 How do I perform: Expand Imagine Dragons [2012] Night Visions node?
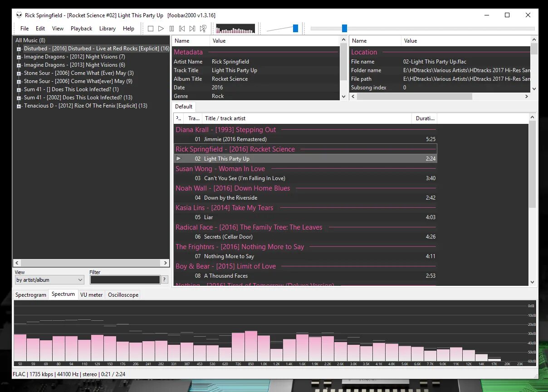tap(19, 57)
